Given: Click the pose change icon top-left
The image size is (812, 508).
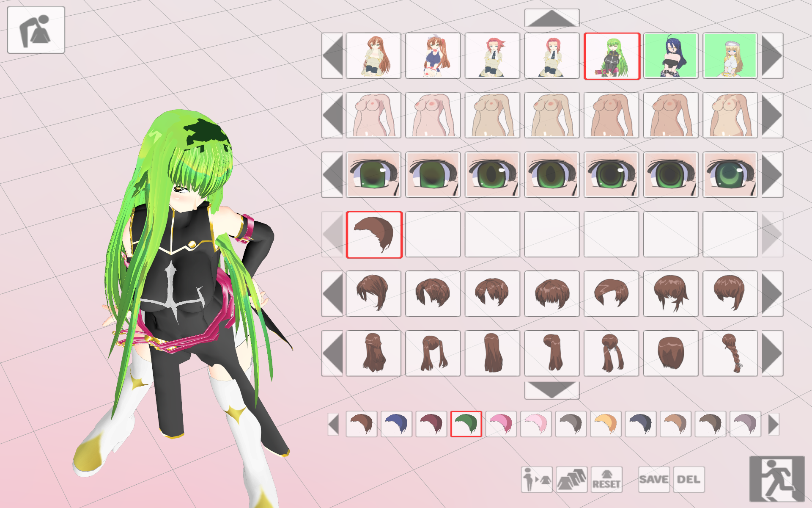Looking at the screenshot, I should 36,30.
